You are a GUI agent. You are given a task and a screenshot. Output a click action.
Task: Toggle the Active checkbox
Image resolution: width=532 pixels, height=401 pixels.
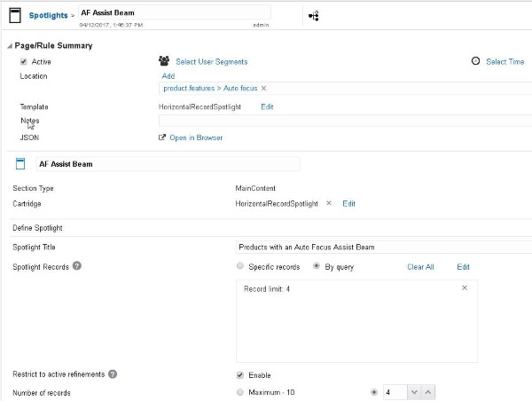click(23, 61)
